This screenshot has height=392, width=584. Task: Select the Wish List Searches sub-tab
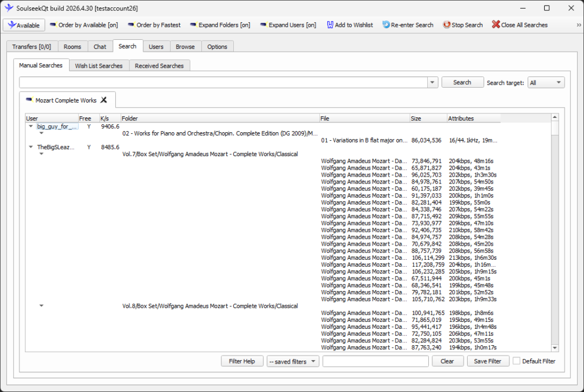[x=99, y=66]
